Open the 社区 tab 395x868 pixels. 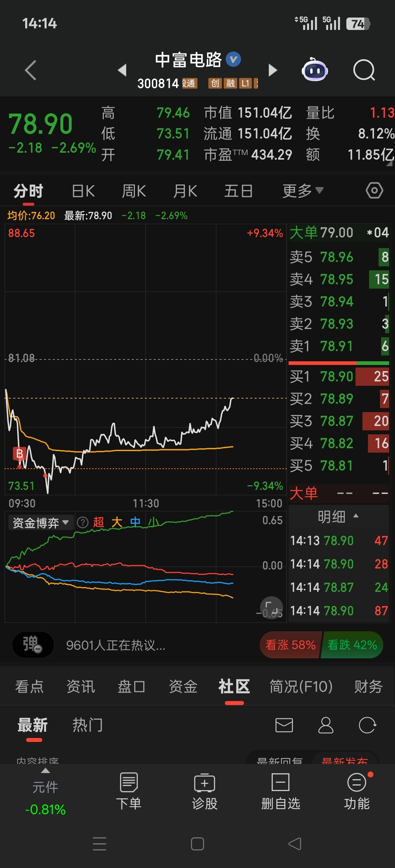tap(234, 686)
